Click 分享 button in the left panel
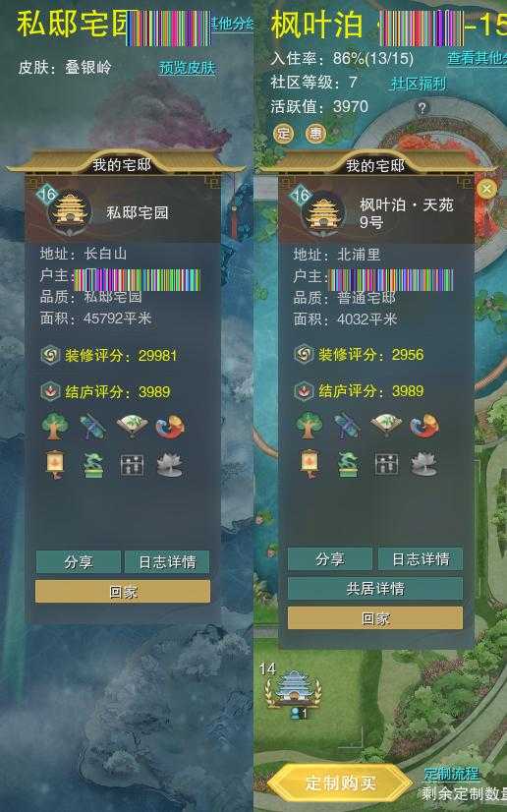This screenshot has height=812, width=507. (79, 562)
